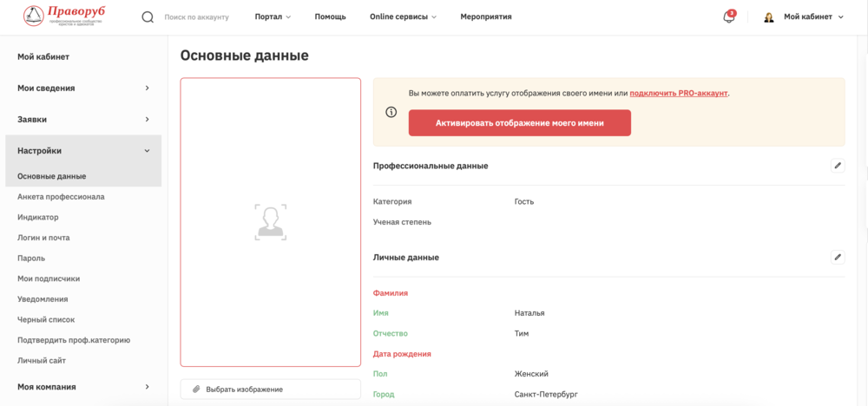The height and width of the screenshot is (406, 868).
Task: Expand Мои сведения sidebar section
Action: pyautogui.click(x=83, y=88)
